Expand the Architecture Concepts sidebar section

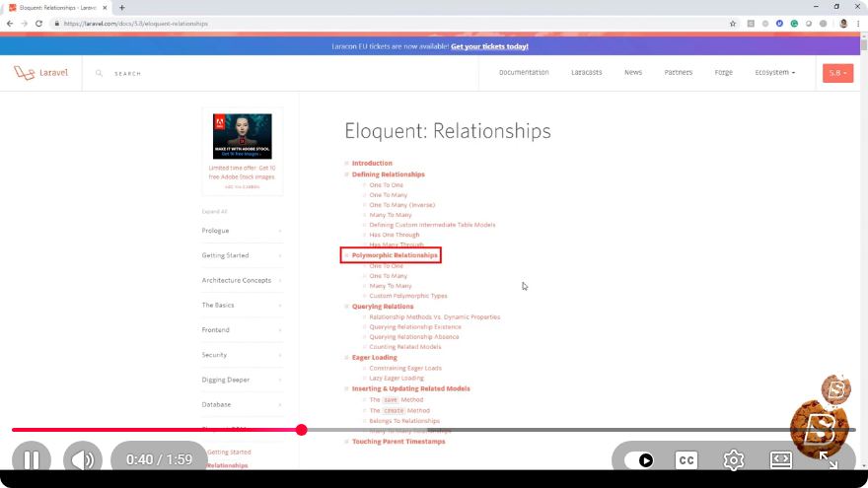(242, 281)
